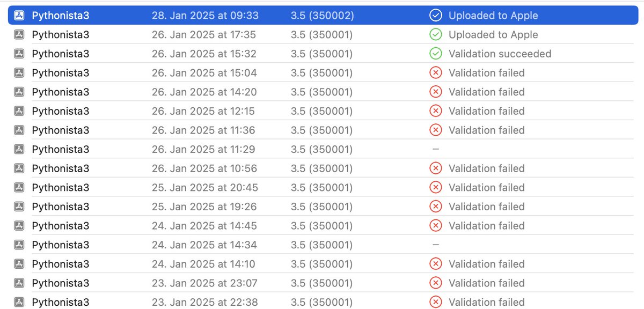Click the archive icon for 26. Jan 15:04
This screenshot has height=309, width=644.
[19, 73]
